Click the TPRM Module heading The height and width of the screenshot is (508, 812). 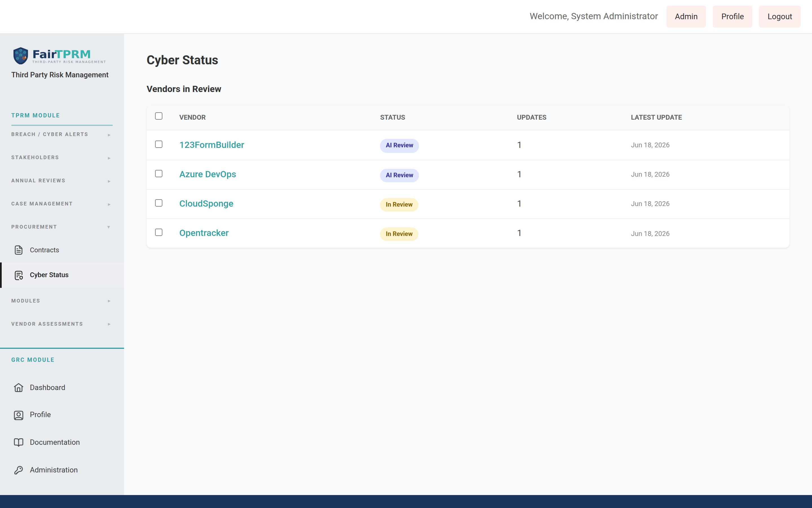pyautogui.click(x=36, y=116)
